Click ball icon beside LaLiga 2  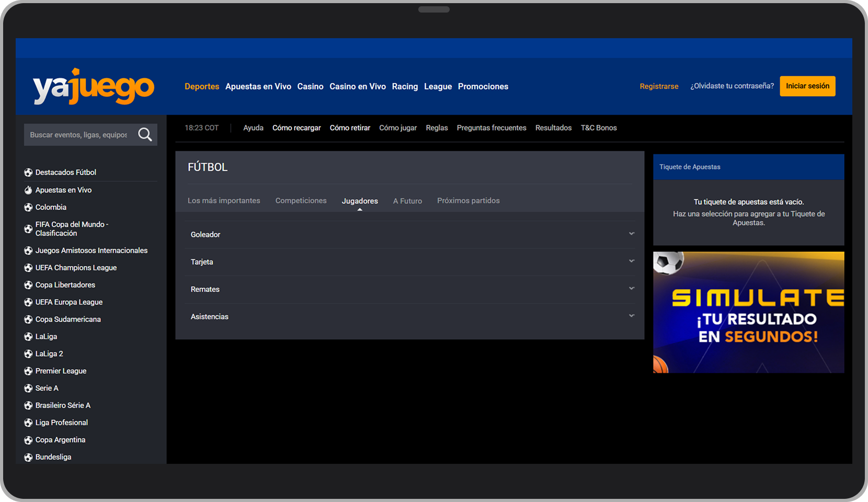coord(28,354)
